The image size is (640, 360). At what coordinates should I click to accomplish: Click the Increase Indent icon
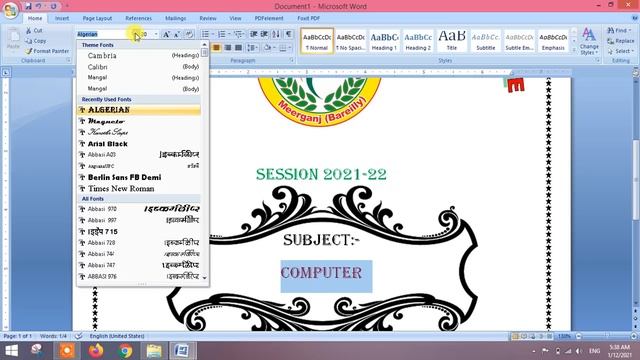click(x=264, y=34)
